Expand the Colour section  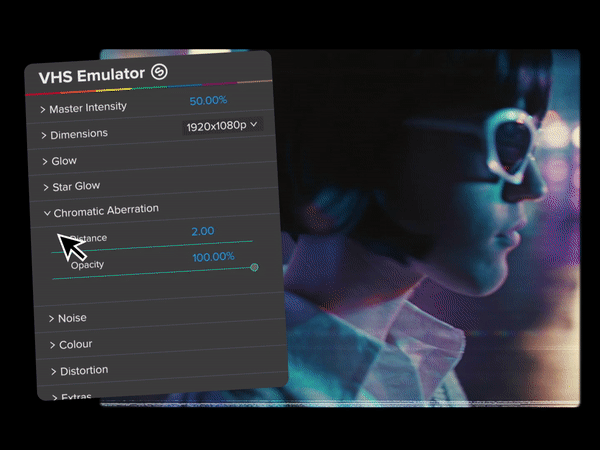click(53, 345)
